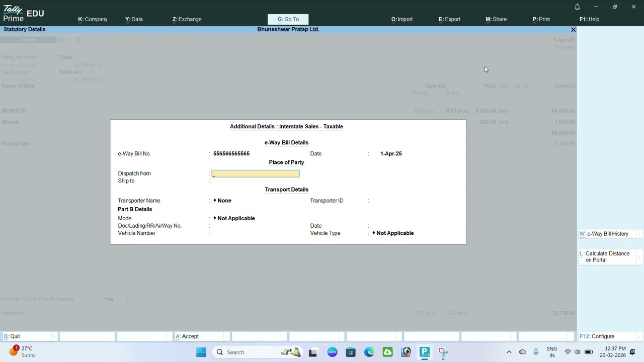Click the Q: Quit button
Viewport: 644px width, 362px height.
coord(30,336)
